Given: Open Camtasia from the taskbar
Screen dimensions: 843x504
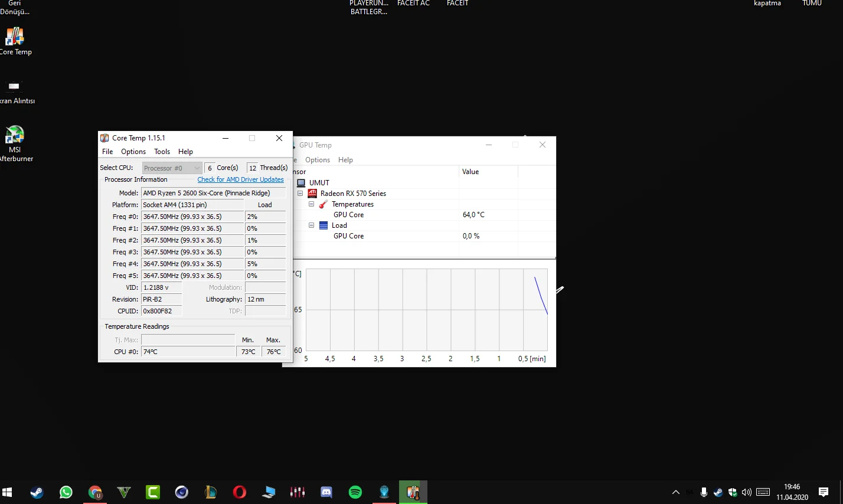Looking at the screenshot, I should pyautogui.click(x=153, y=492).
